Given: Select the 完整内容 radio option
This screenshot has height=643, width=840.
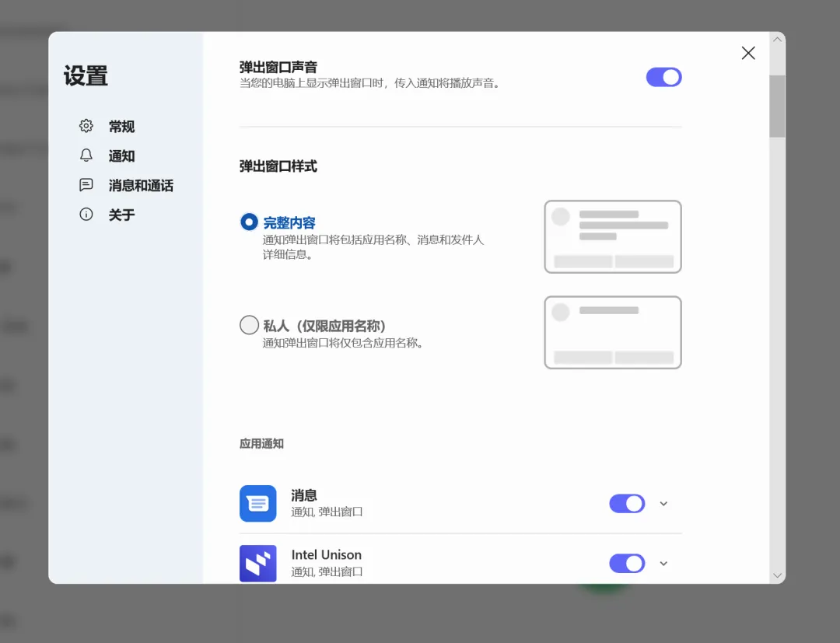Looking at the screenshot, I should click(249, 222).
